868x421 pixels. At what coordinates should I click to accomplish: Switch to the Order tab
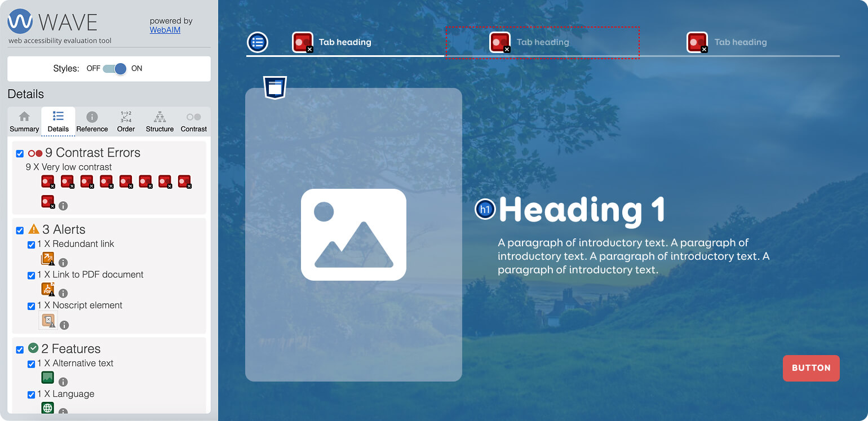click(126, 121)
